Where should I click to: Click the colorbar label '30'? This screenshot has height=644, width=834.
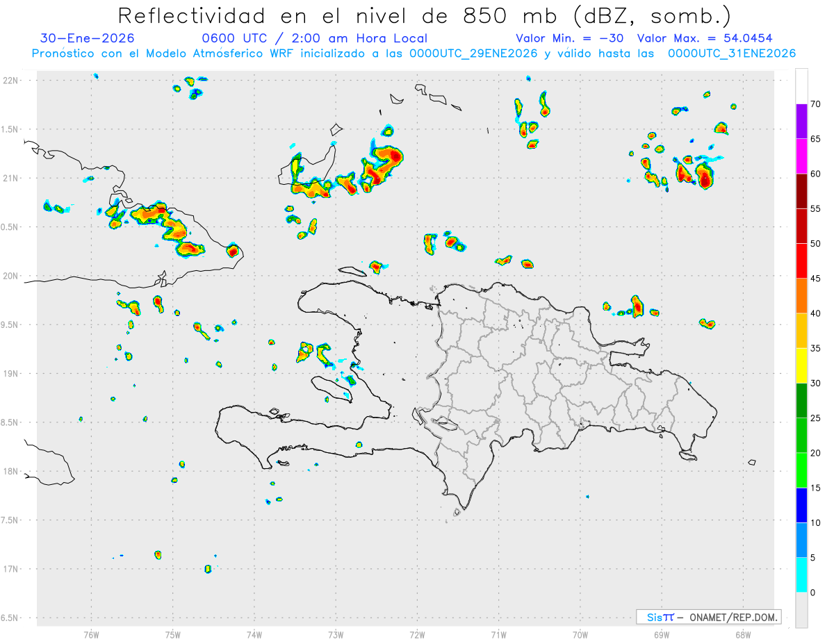816,383
